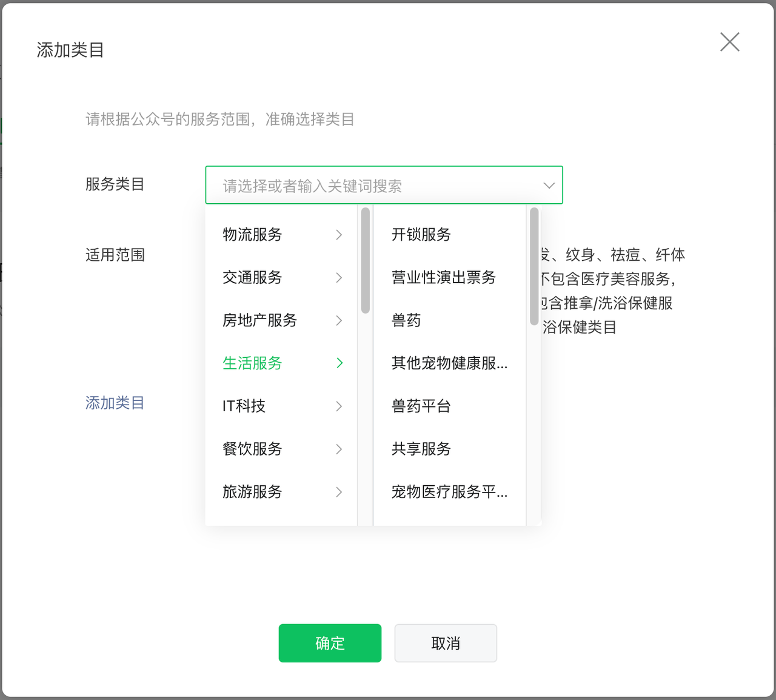Expand the IT科技 category chevron

[339, 406]
